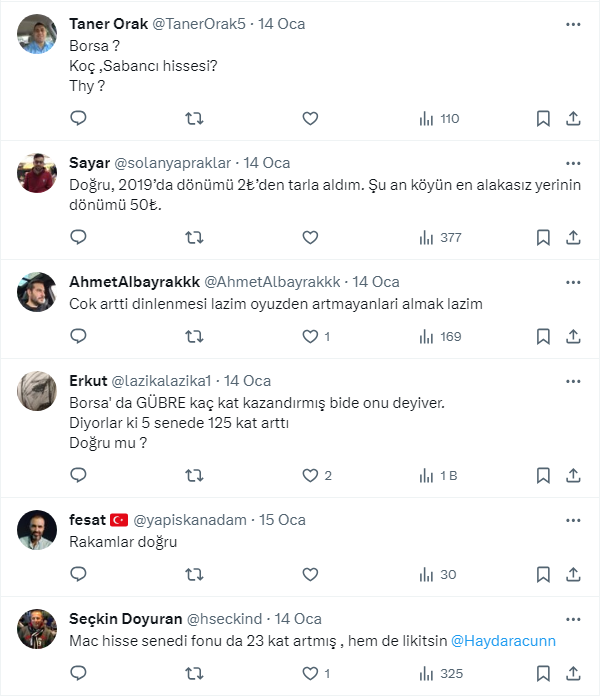Reply to Erkut's tweet
The height and width of the screenshot is (696, 605).
click(79, 475)
